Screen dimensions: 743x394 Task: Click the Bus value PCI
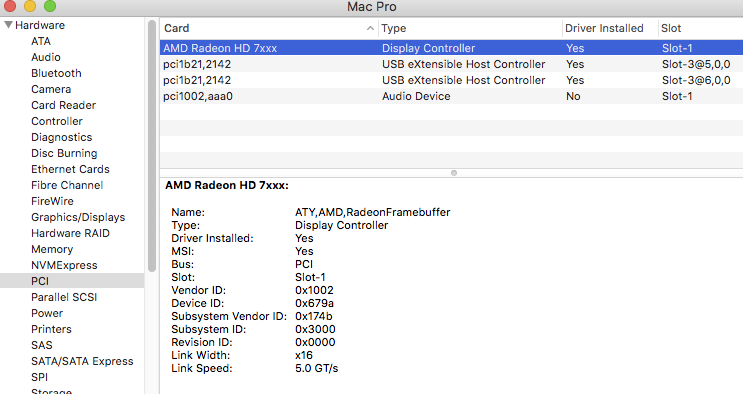(x=304, y=264)
